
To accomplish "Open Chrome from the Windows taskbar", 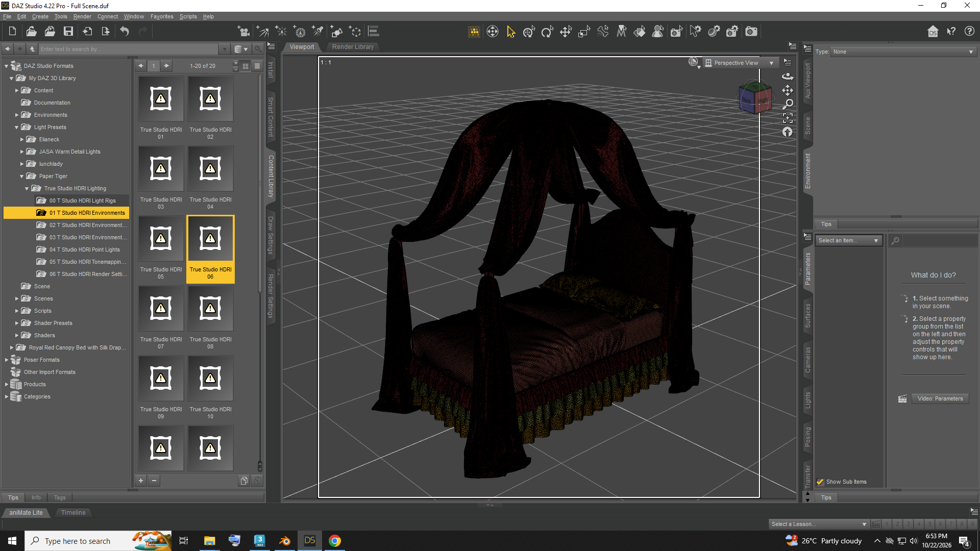I will [335, 541].
